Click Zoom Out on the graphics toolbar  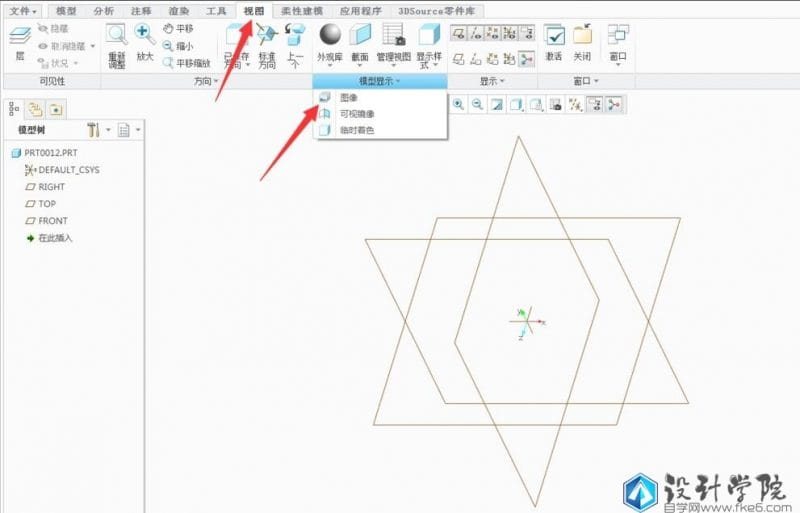[477, 104]
